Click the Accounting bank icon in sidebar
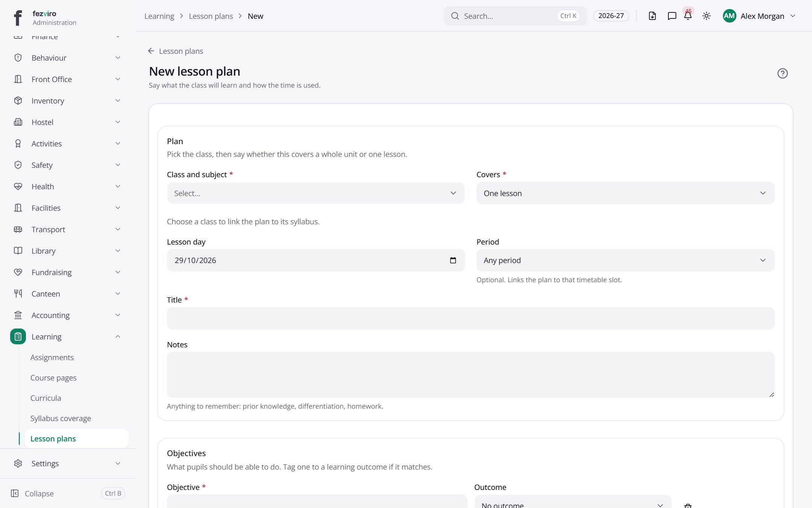Viewport: 812px width, 508px height. tap(18, 315)
